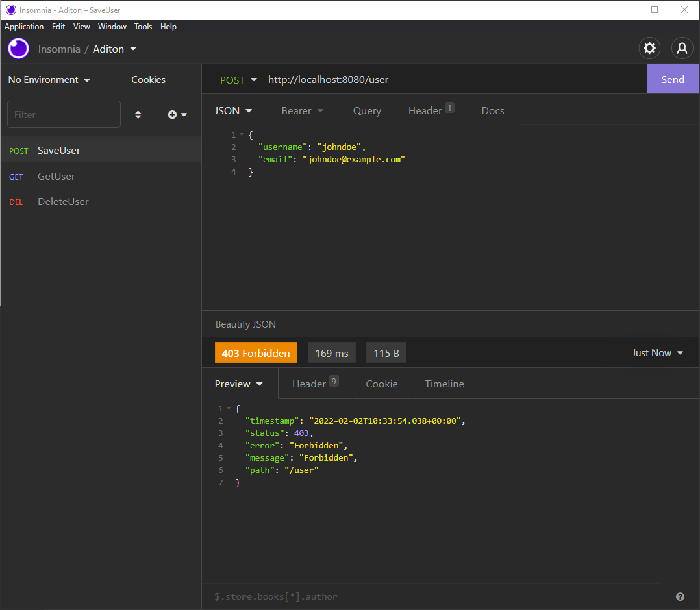Click the response status value 403
The width and height of the screenshot is (700, 610).
(x=301, y=433)
